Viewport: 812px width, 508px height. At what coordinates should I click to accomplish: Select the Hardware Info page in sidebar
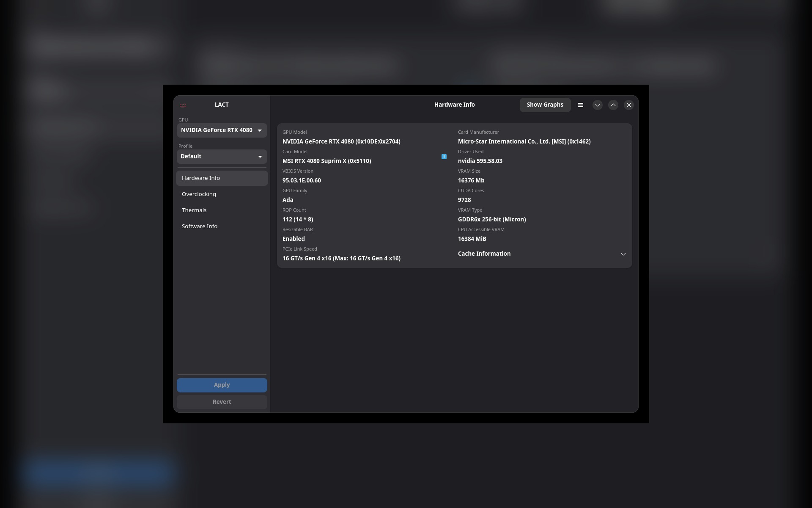[x=222, y=178]
